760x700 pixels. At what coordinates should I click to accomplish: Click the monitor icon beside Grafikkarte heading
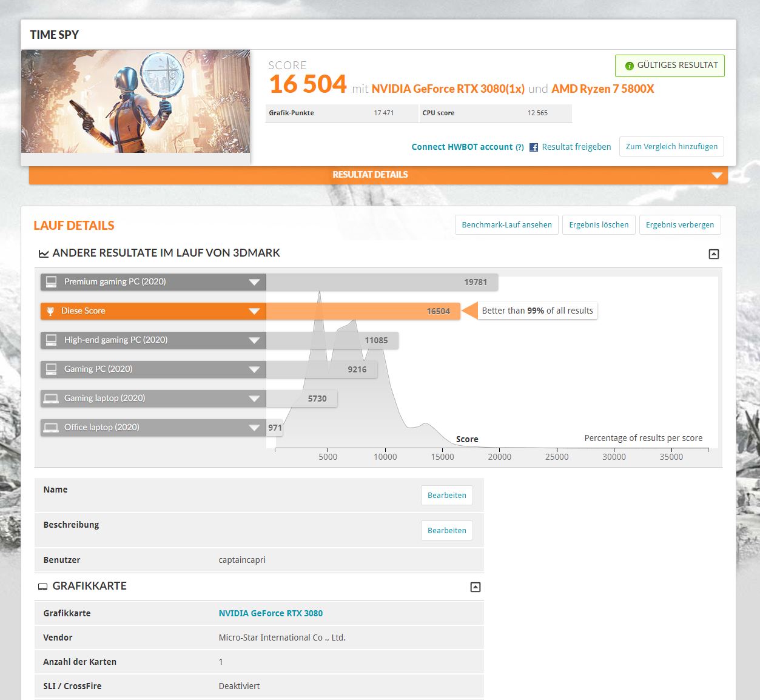[x=43, y=587]
